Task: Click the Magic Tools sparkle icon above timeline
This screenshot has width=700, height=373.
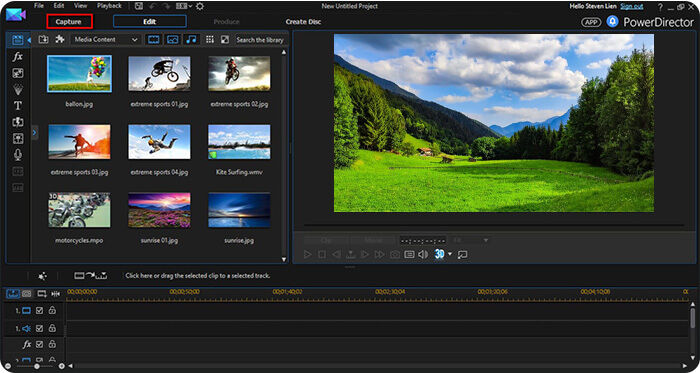Action: [x=42, y=276]
